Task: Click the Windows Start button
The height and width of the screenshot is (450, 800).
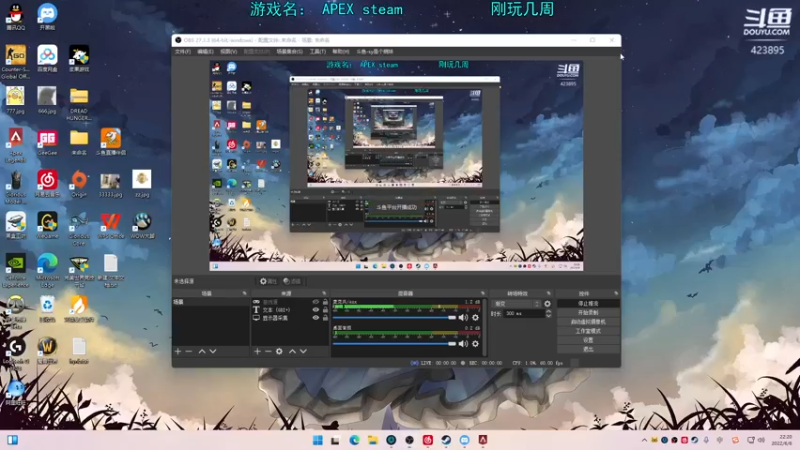Action: 317,440
